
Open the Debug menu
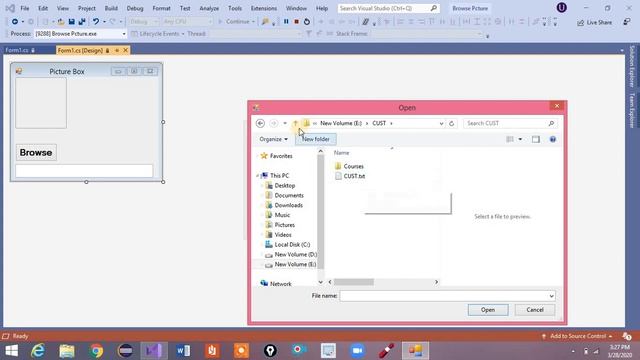pos(135,8)
